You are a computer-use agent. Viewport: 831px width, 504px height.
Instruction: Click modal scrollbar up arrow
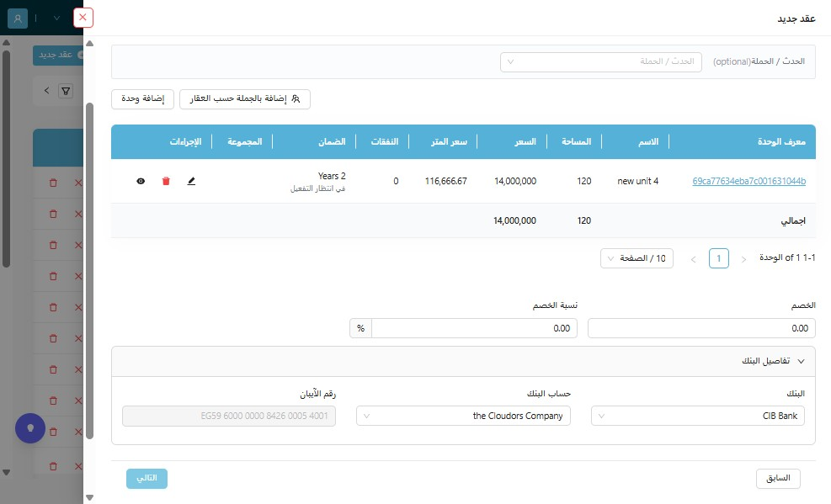click(x=89, y=44)
